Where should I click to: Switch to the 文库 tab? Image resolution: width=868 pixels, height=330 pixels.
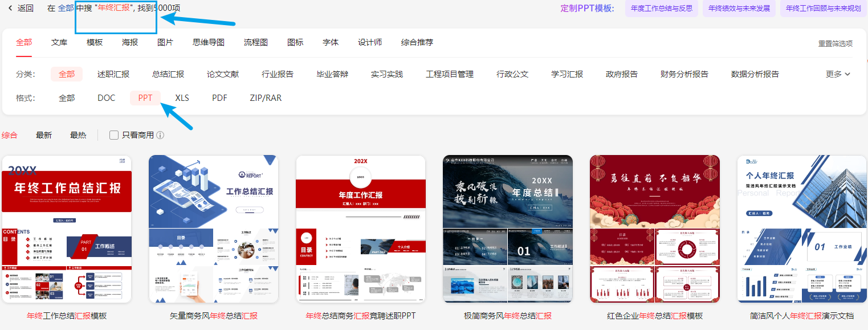click(59, 42)
